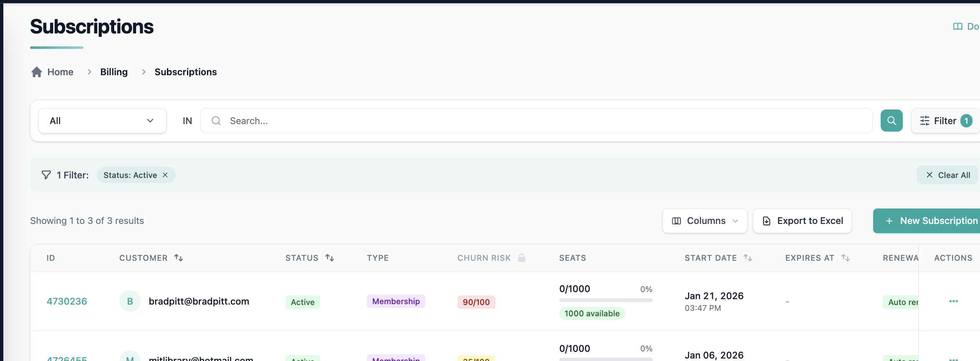
Task: Click the Churn Risk lock icon
Action: click(x=521, y=258)
